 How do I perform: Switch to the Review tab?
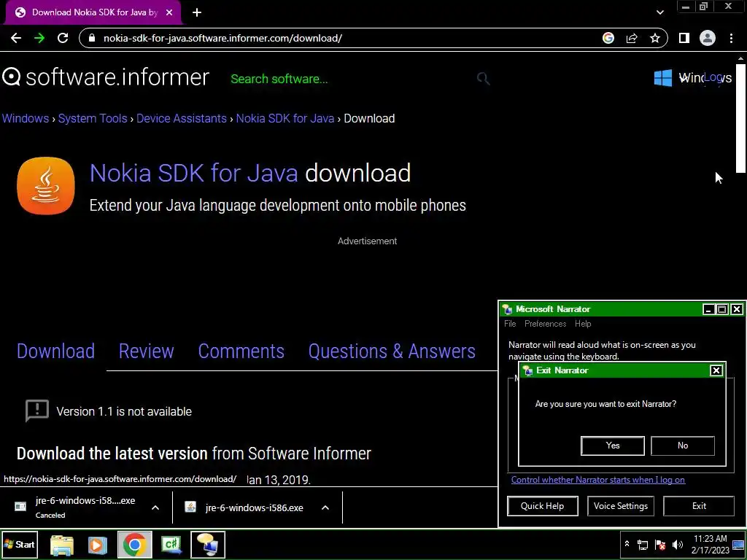click(x=146, y=351)
